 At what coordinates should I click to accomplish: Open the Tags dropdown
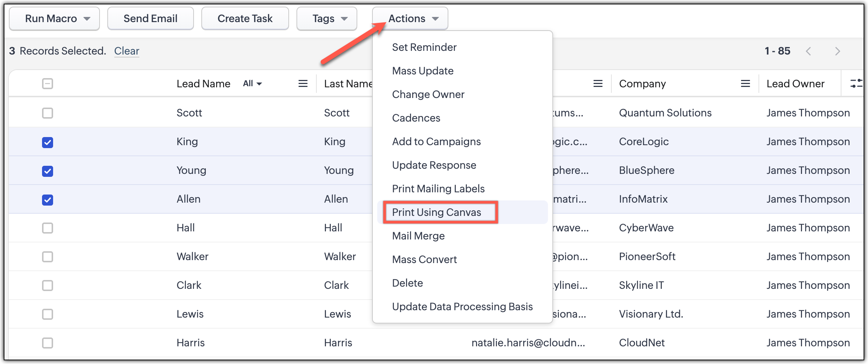[327, 18]
